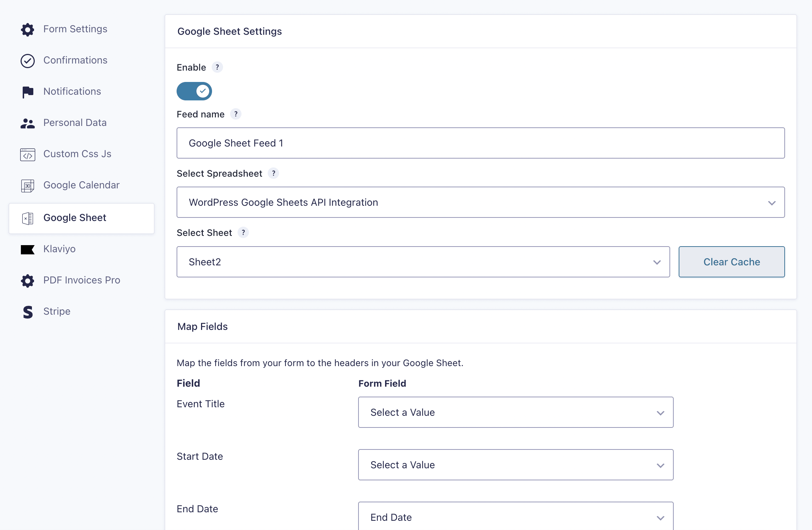Viewport: 812px width, 530px height.
Task: Expand the Sheet2 sheet dropdown
Action: [423, 262]
